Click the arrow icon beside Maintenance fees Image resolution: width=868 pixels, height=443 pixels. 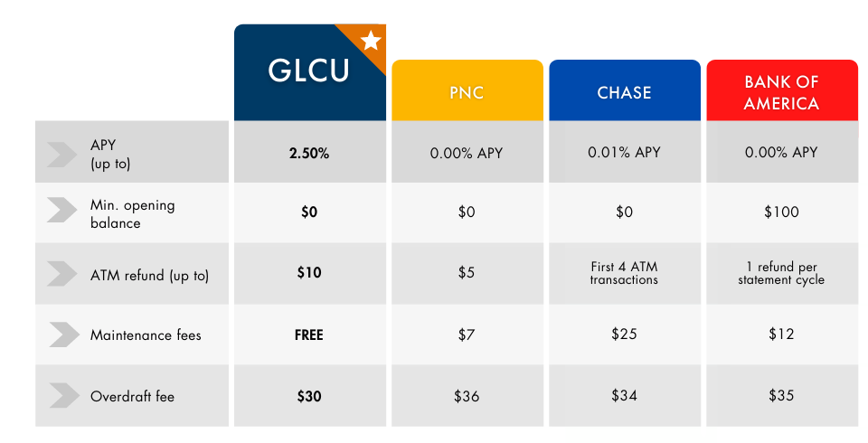tap(64, 335)
